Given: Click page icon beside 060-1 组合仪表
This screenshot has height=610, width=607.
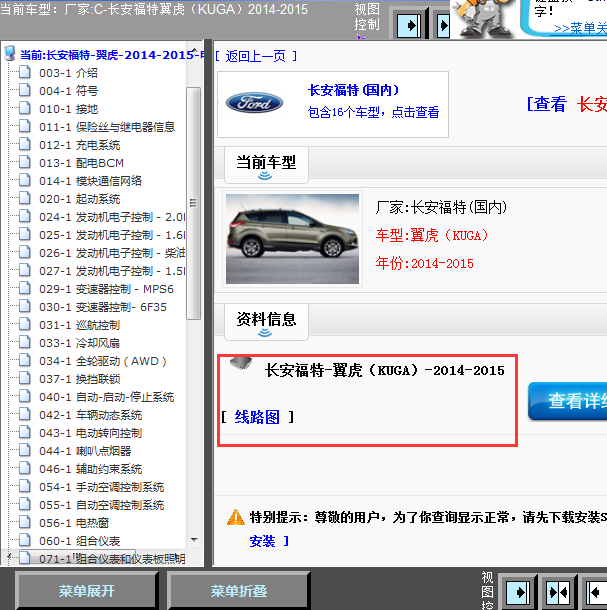Looking at the screenshot, I should [25, 540].
